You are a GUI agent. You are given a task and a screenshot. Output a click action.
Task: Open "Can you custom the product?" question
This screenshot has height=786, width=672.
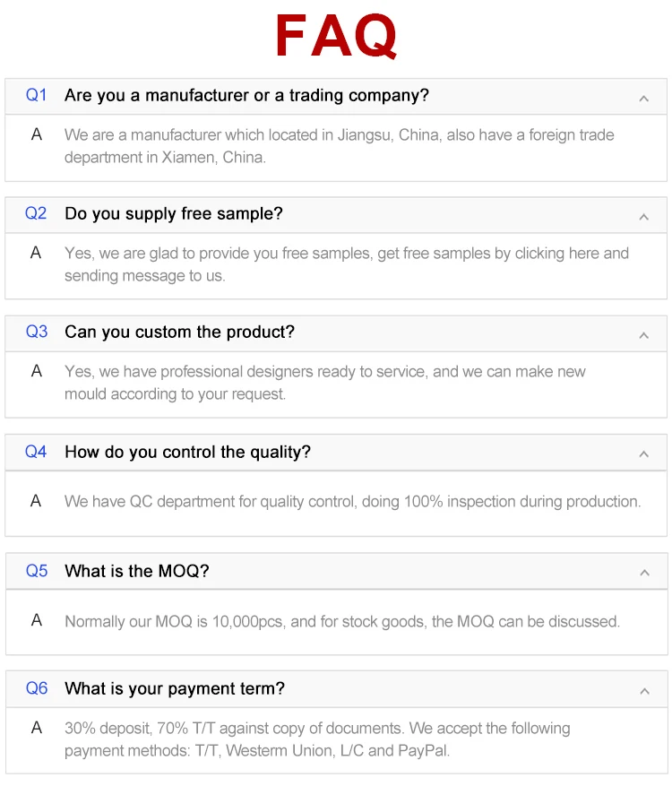click(x=179, y=332)
